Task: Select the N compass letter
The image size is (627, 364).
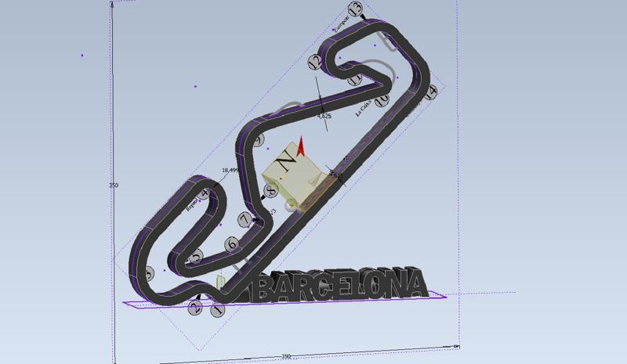Action: tap(287, 160)
